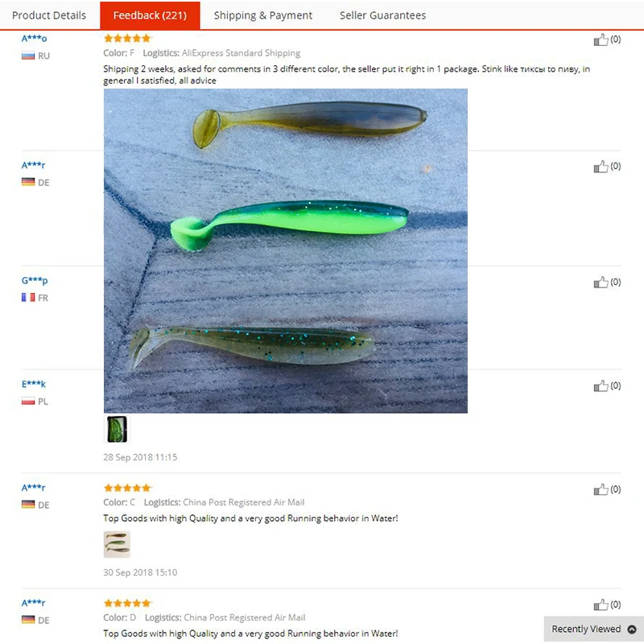Open reviewer G***p profile link

click(35, 280)
